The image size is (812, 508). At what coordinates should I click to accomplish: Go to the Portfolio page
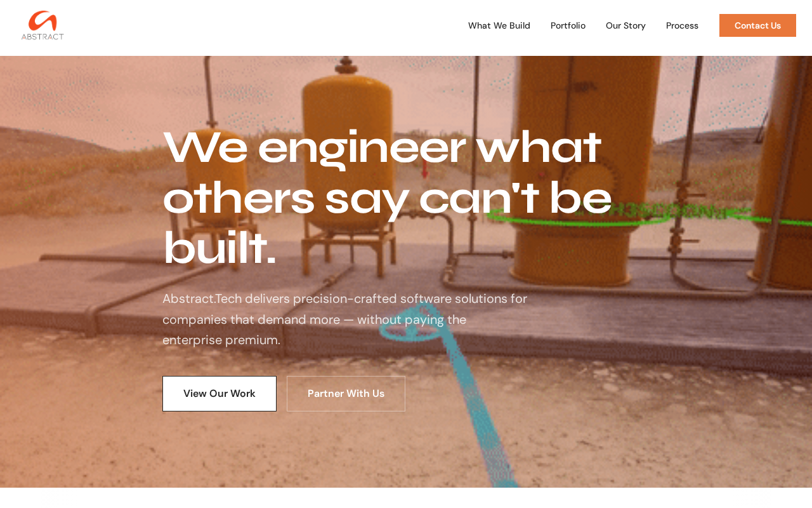pyautogui.click(x=568, y=25)
